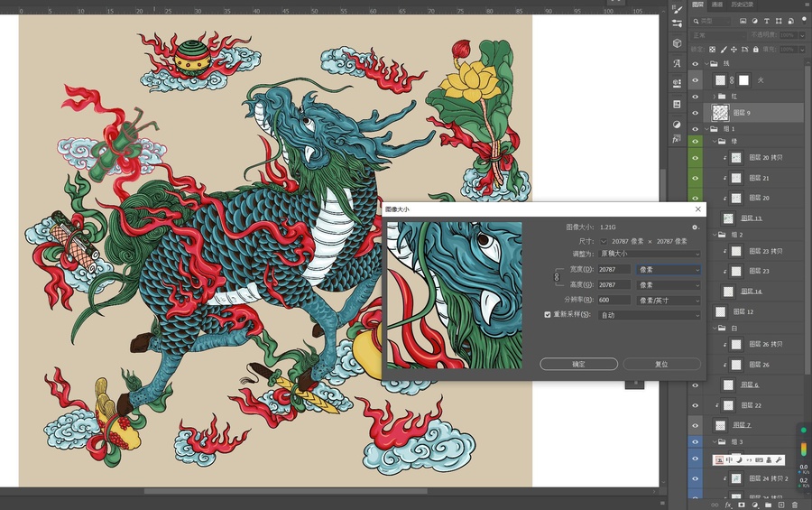Hide 图层 22 layer

pyautogui.click(x=696, y=405)
